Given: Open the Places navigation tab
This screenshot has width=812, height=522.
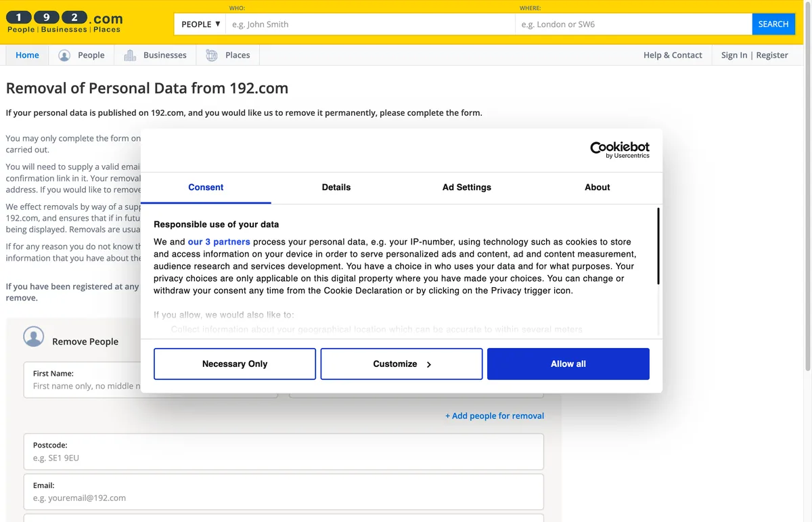Looking at the screenshot, I should pyautogui.click(x=228, y=56).
